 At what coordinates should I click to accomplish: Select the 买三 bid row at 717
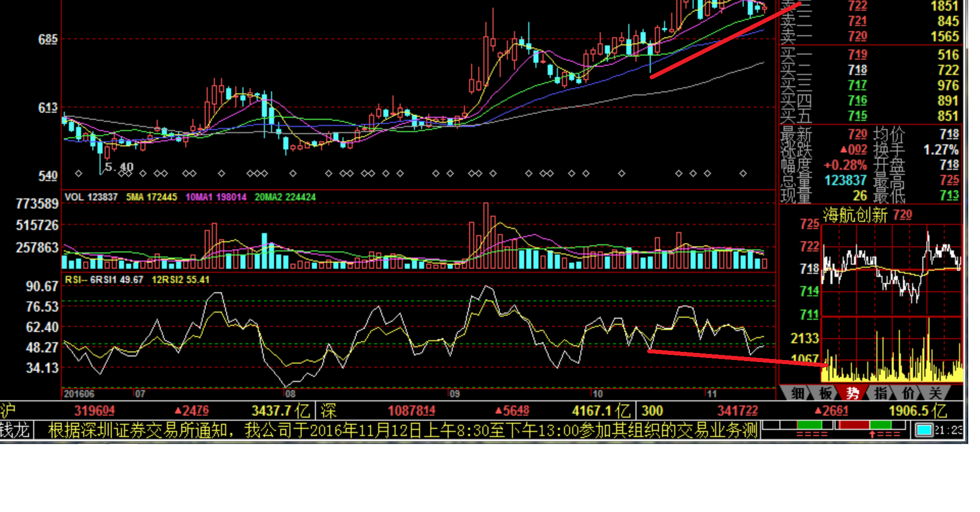pyautogui.click(x=870, y=85)
